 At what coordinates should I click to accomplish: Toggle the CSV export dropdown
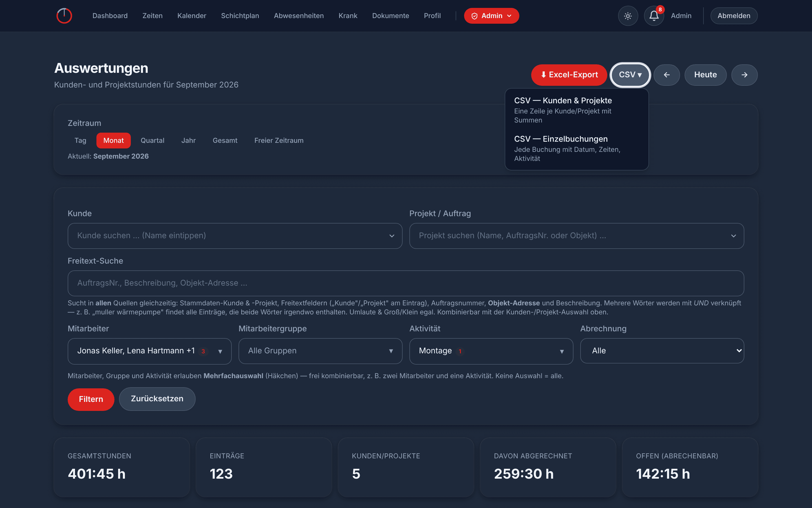(x=630, y=75)
